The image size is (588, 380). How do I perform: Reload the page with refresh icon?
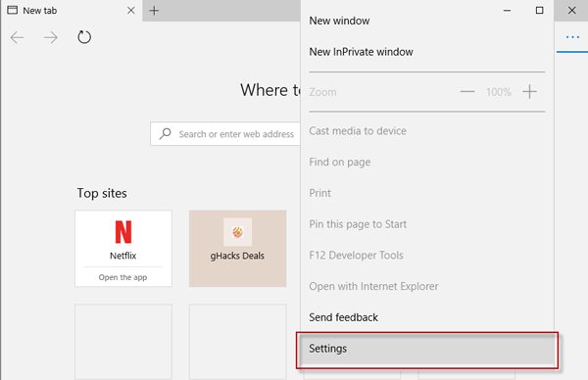click(x=84, y=37)
